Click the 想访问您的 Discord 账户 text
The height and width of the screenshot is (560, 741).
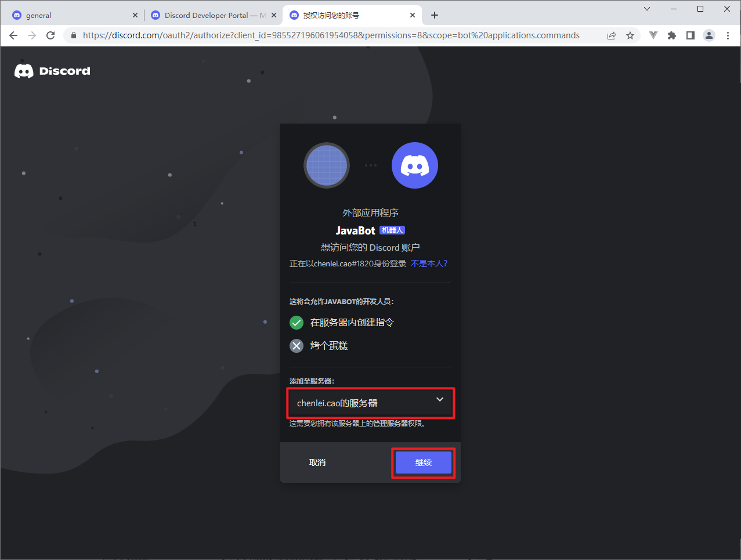point(370,247)
